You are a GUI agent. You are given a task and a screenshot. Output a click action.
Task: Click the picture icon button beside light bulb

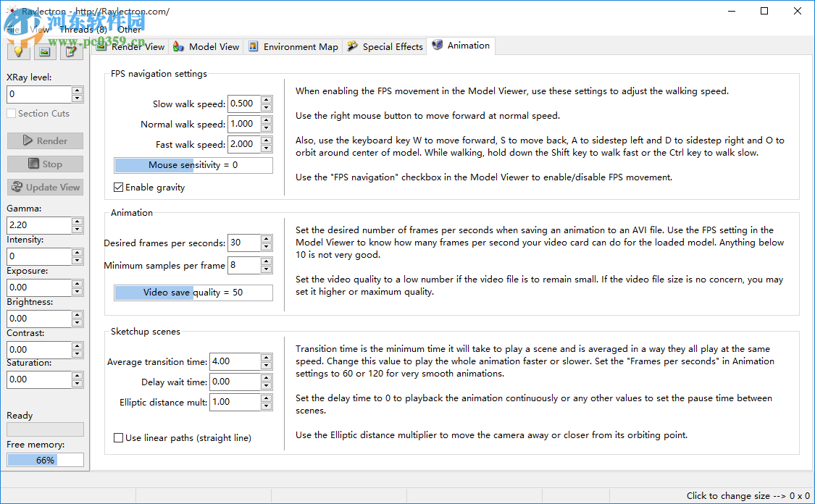coord(45,51)
